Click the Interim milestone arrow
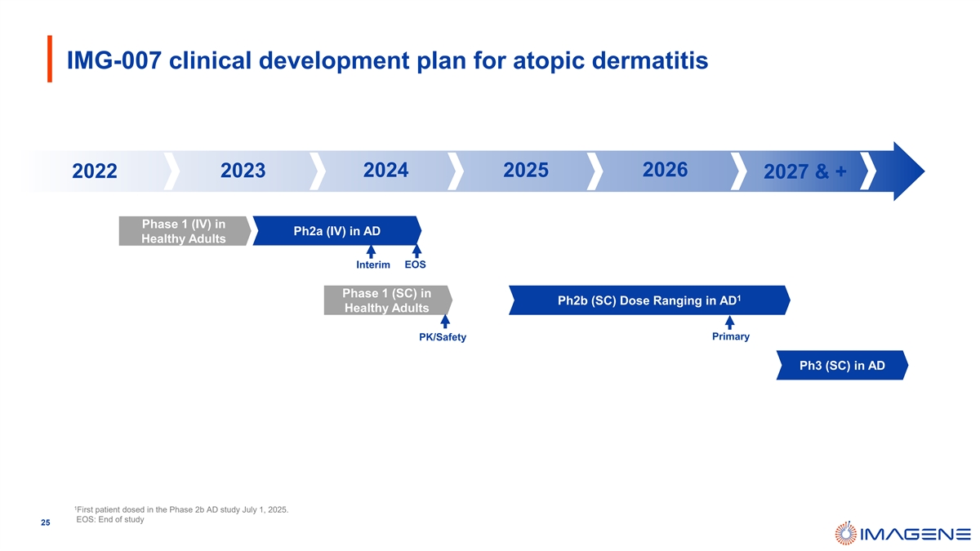The image size is (980, 551). coord(371,251)
